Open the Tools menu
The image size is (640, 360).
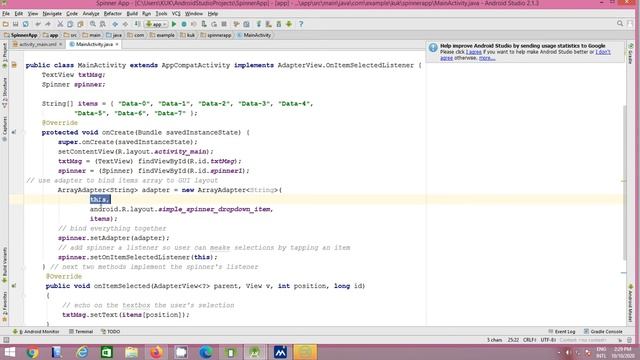(161, 13)
